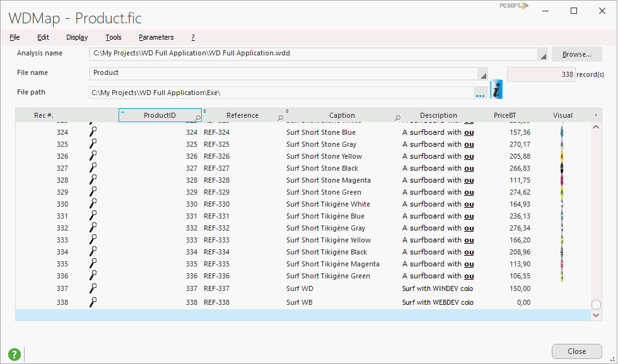The image size is (618, 364).
Task: Click the Rec #. column header
Action: coord(44,115)
